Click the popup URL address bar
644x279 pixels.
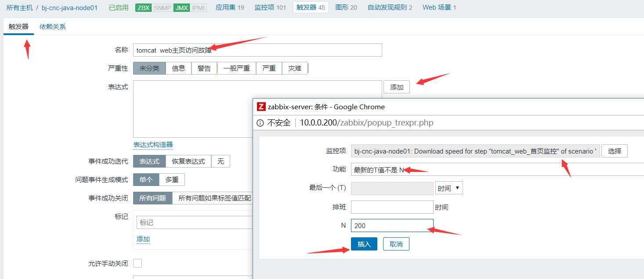coord(366,123)
